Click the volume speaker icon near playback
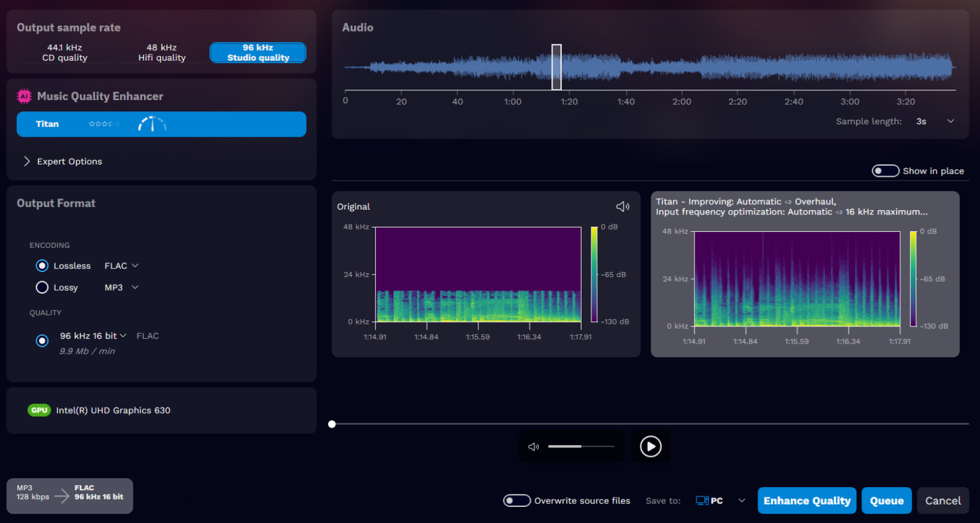Viewport: 980px width, 523px height. [x=534, y=446]
